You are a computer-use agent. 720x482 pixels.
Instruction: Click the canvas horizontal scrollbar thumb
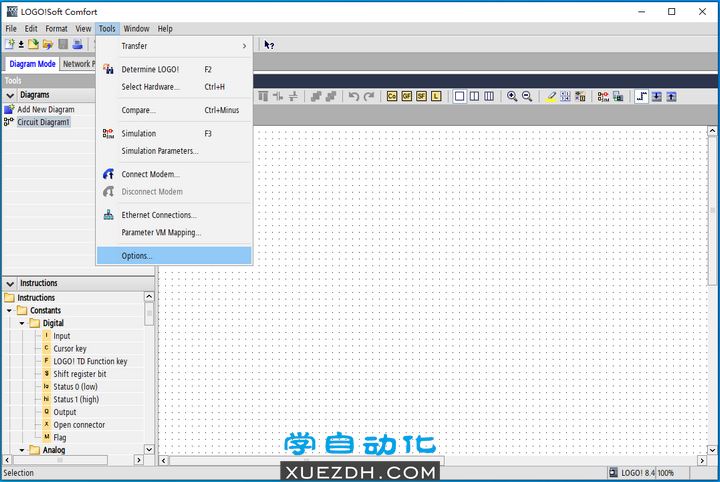click(x=307, y=460)
